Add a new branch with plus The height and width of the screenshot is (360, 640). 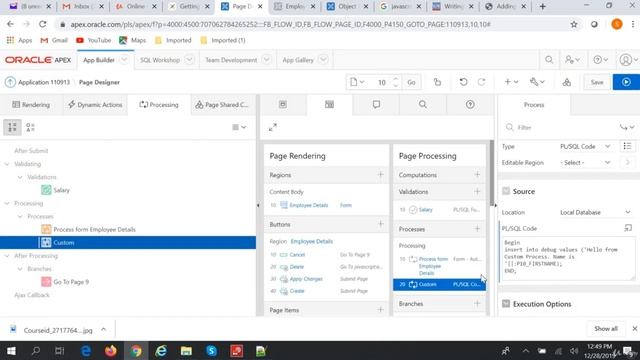477,304
